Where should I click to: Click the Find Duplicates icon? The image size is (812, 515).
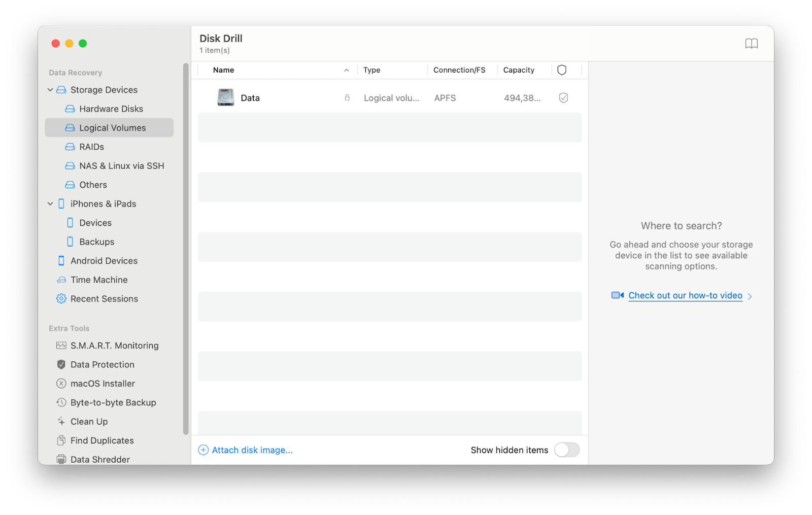[61, 440]
